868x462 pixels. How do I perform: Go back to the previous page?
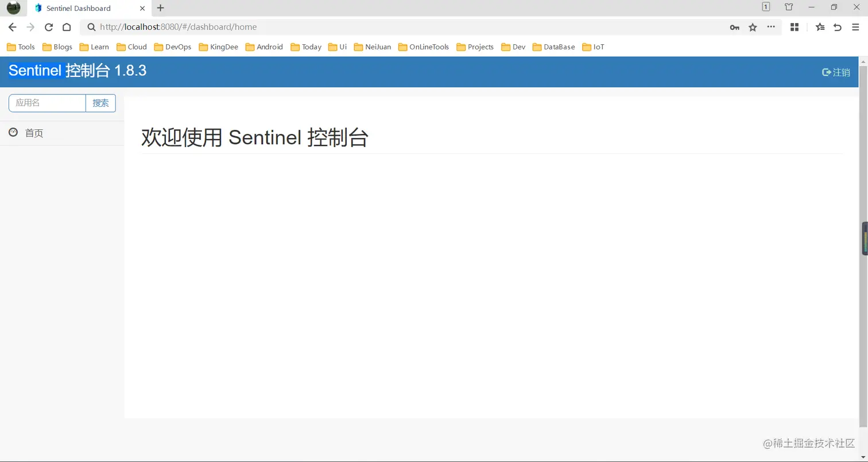coord(12,27)
